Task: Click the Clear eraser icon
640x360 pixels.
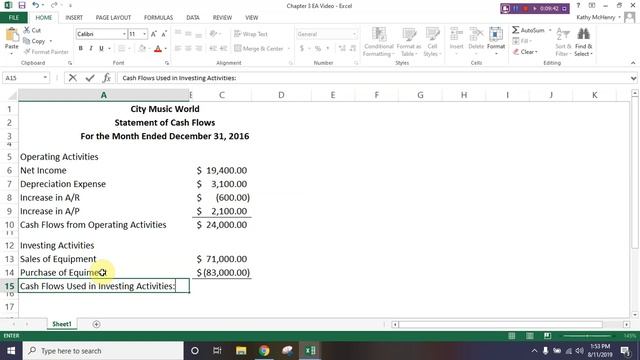Action: click(x=516, y=52)
